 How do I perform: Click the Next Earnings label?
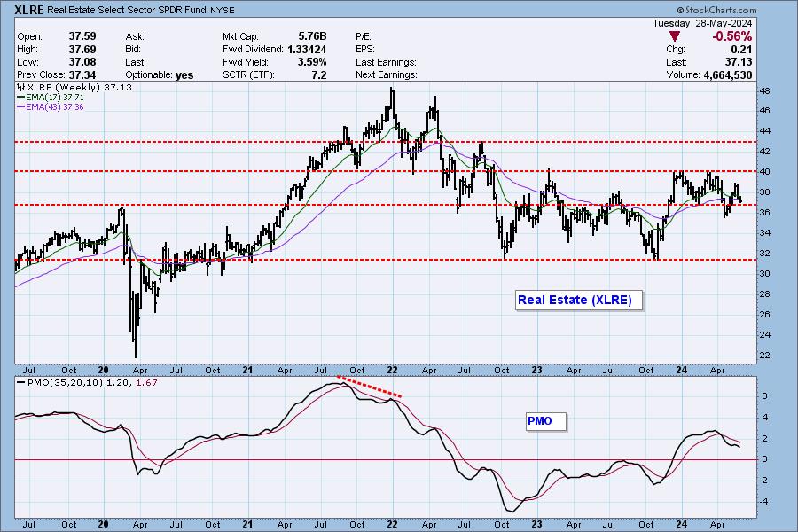pos(387,74)
